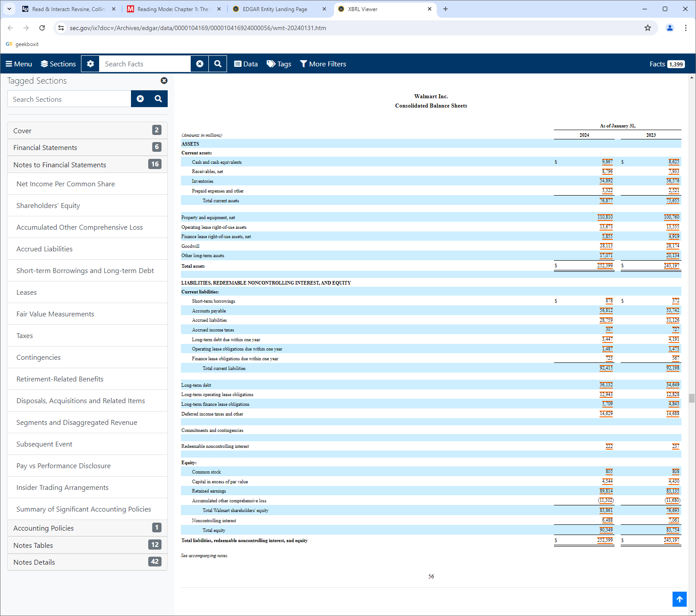Screen dimensions: 696x616
Task: Open Retirement-Related Benefits note
Action: [x=87, y=379]
